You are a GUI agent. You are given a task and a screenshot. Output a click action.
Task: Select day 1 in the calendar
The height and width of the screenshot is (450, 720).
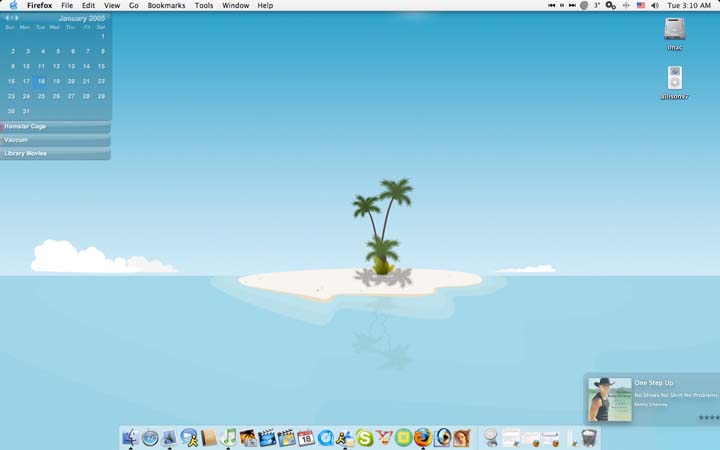103,36
